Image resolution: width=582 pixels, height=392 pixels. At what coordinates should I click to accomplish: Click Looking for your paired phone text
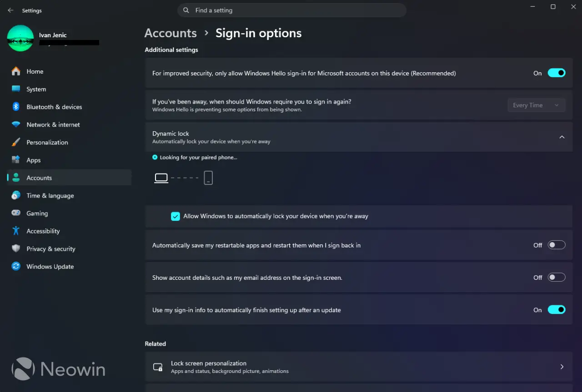198,157
